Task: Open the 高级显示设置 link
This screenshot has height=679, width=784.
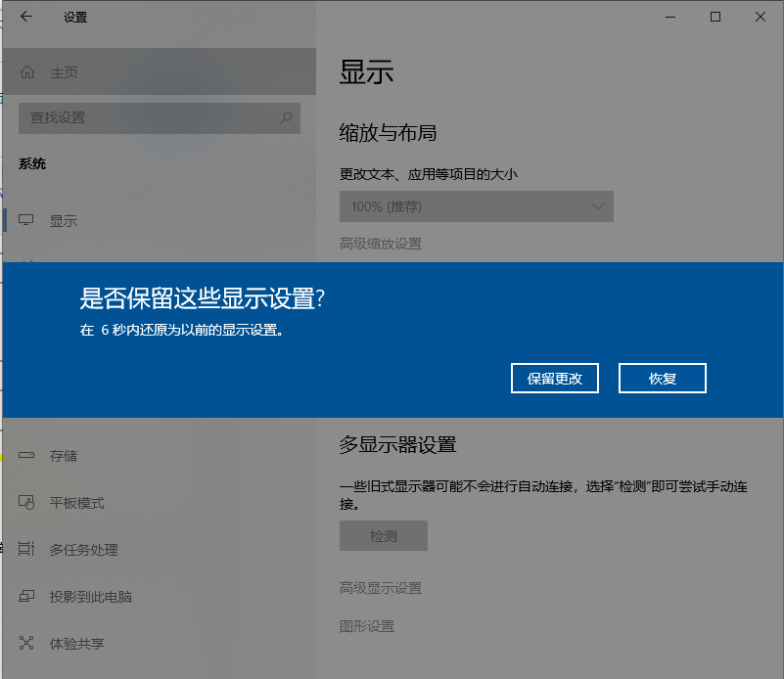Action: 380,588
